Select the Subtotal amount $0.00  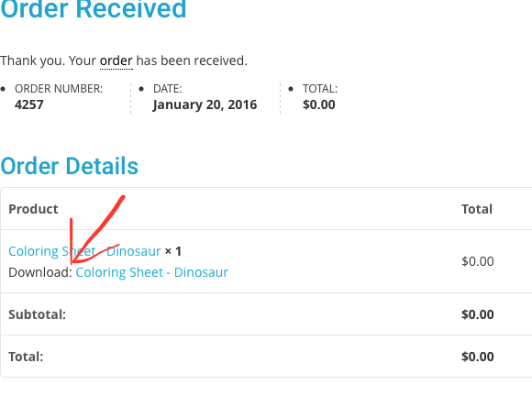click(478, 314)
